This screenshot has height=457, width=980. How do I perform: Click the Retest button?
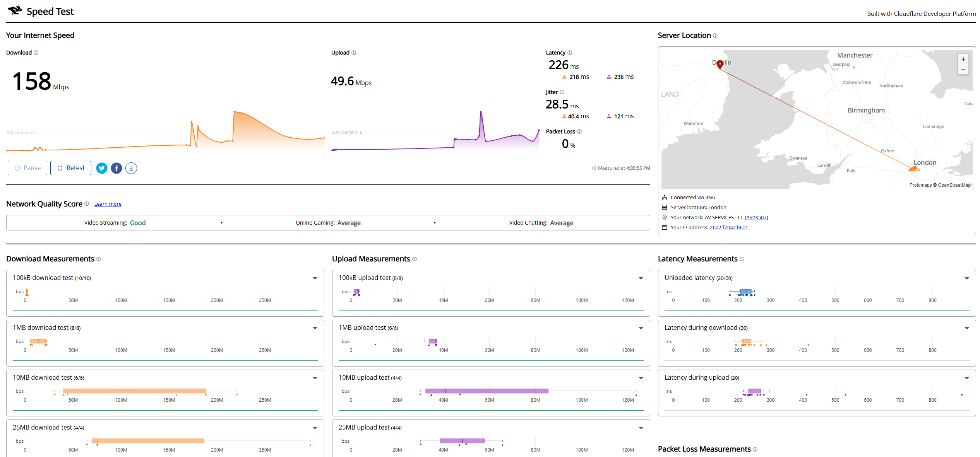(x=71, y=168)
